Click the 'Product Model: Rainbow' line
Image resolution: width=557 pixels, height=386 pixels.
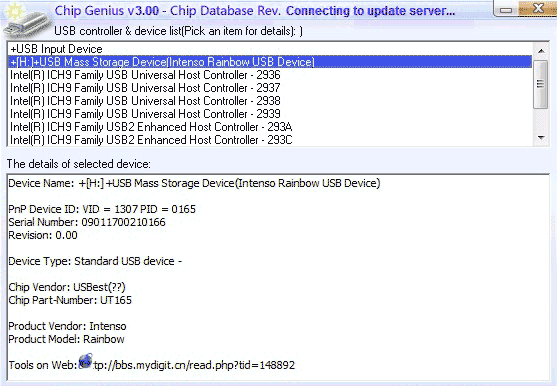click(x=66, y=339)
